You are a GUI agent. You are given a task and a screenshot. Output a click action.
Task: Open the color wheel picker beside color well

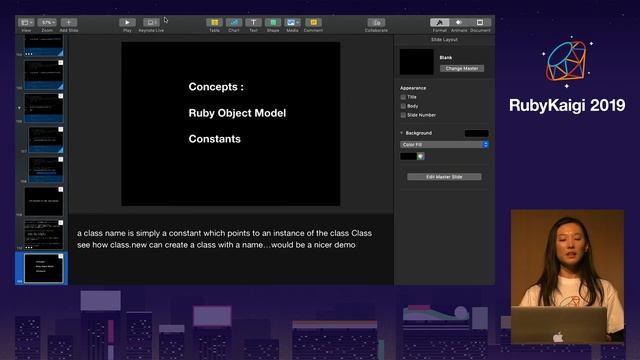tap(421, 156)
